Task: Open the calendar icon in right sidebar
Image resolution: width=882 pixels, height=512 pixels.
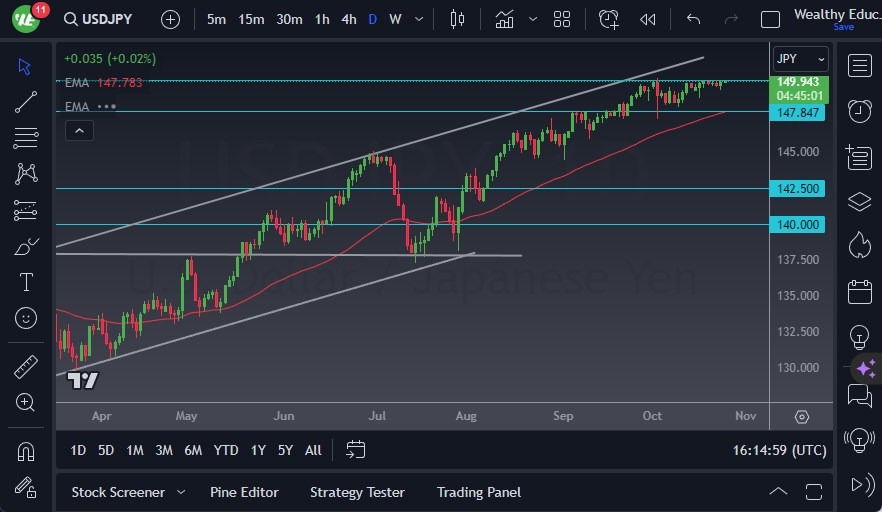Action: [x=859, y=292]
